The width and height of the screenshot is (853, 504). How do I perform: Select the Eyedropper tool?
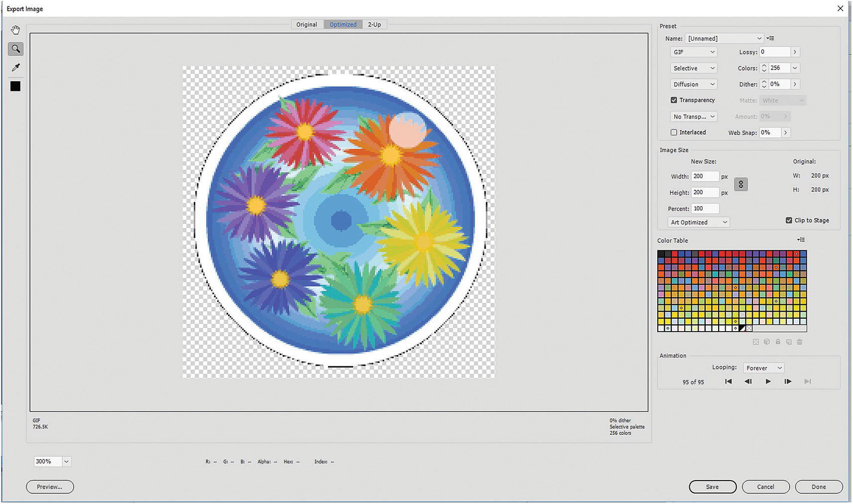pos(15,68)
